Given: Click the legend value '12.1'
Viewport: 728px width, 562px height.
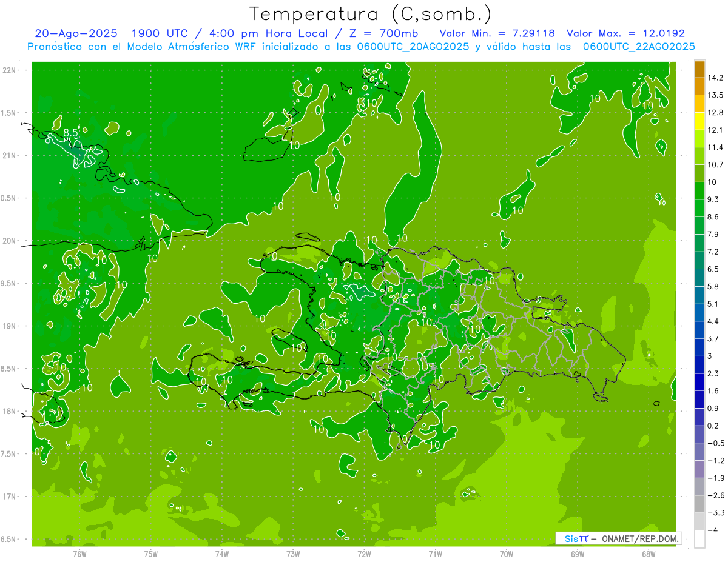Looking at the screenshot, I should [x=715, y=130].
